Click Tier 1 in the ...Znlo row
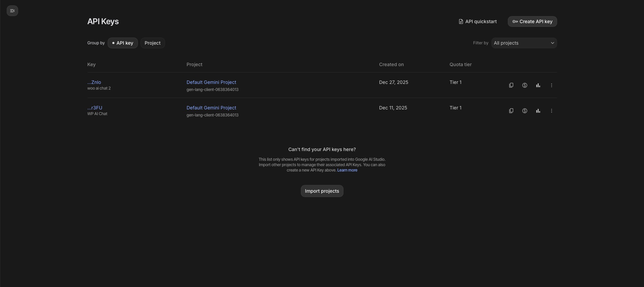 click(455, 82)
